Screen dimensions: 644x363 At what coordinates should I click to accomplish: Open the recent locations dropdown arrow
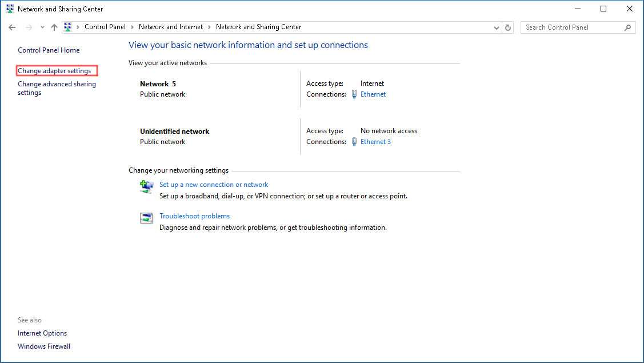point(42,27)
